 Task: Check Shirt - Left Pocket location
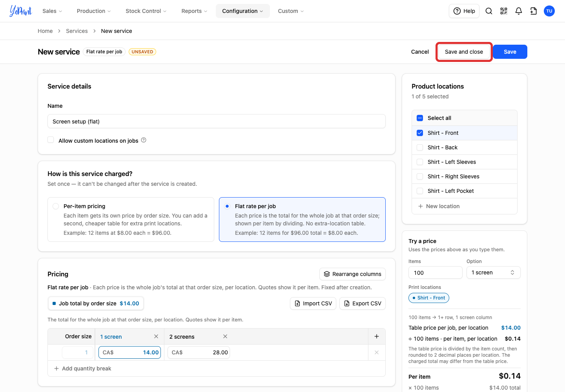pyautogui.click(x=420, y=191)
